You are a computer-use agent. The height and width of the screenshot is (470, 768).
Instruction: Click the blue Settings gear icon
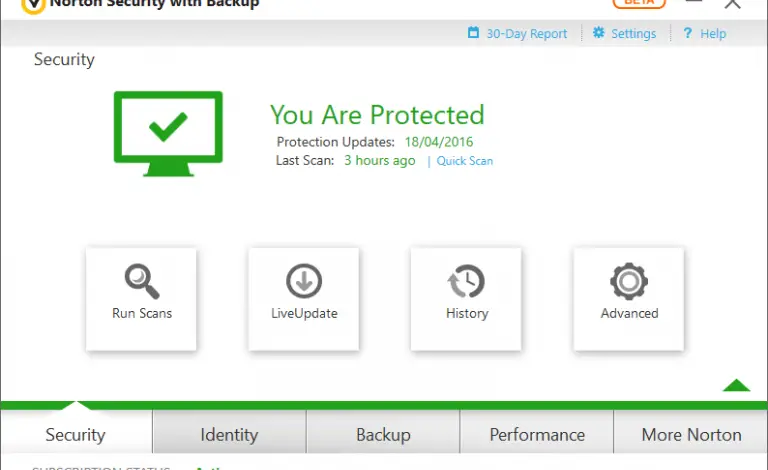(599, 33)
